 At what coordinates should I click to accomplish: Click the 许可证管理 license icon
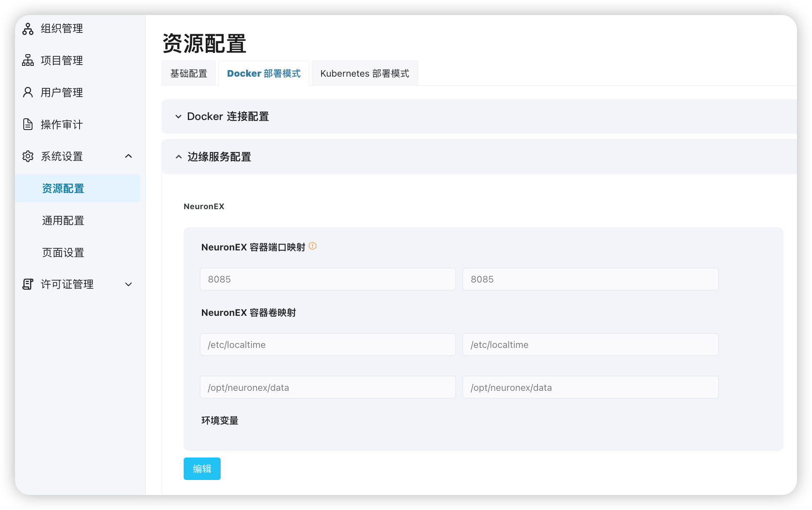pos(28,284)
